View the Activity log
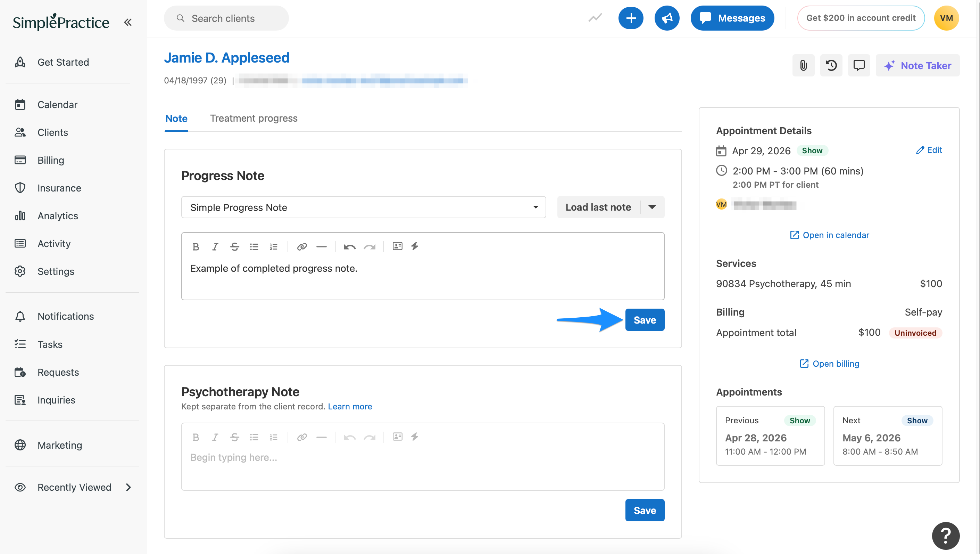Viewport: 980px width, 554px height. (43, 243)
